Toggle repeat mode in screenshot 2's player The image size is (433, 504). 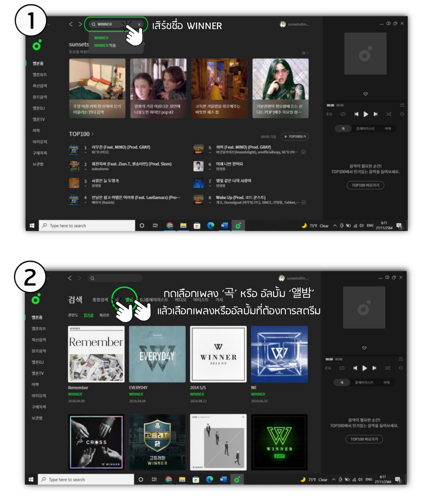pyautogui.click(x=342, y=368)
